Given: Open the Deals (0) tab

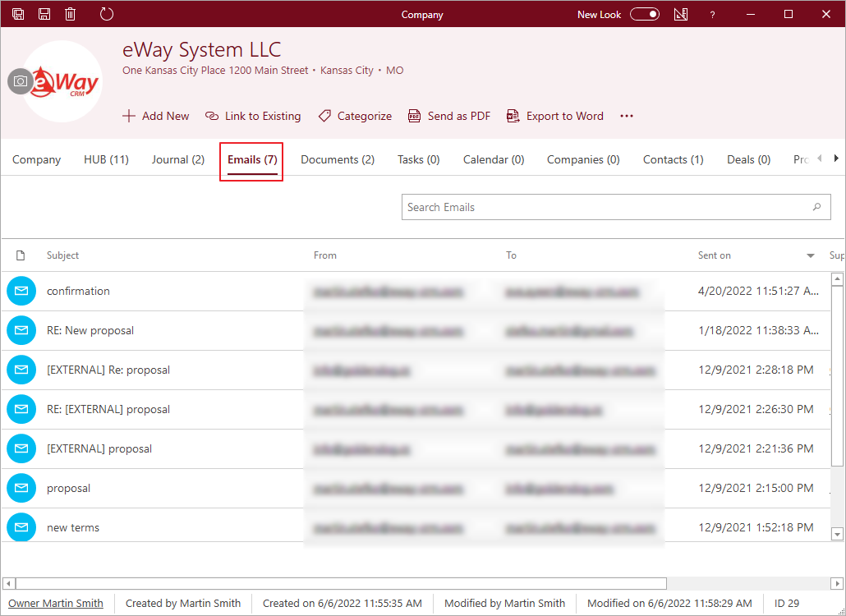Looking at the screenshot, I should (749, 159).
